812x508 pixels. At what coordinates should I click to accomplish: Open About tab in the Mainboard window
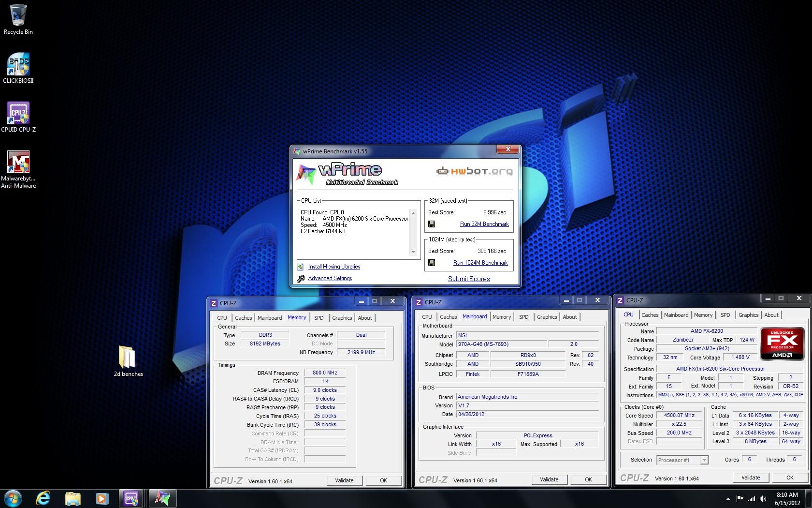point(570,317)
